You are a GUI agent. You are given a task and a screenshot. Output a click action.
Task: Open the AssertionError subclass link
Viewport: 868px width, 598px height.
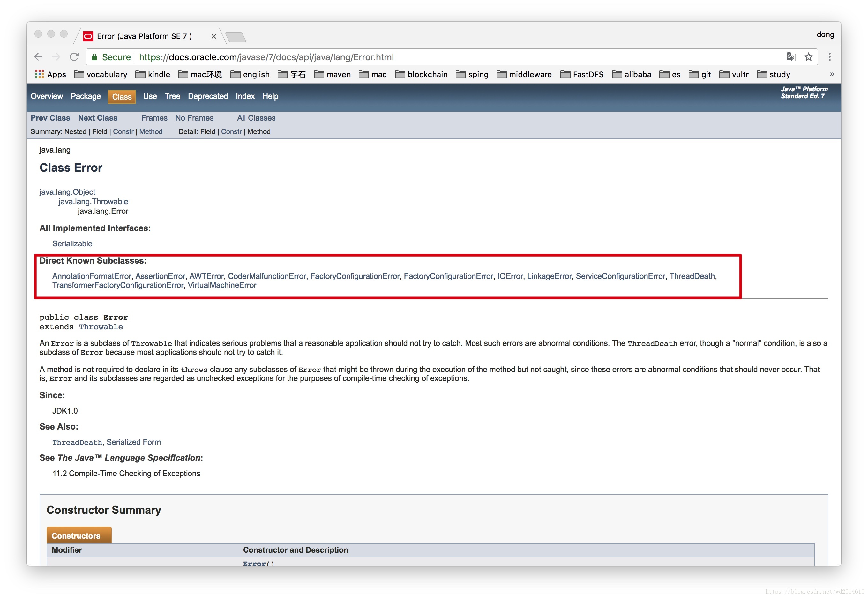click(x=160, y=276)
